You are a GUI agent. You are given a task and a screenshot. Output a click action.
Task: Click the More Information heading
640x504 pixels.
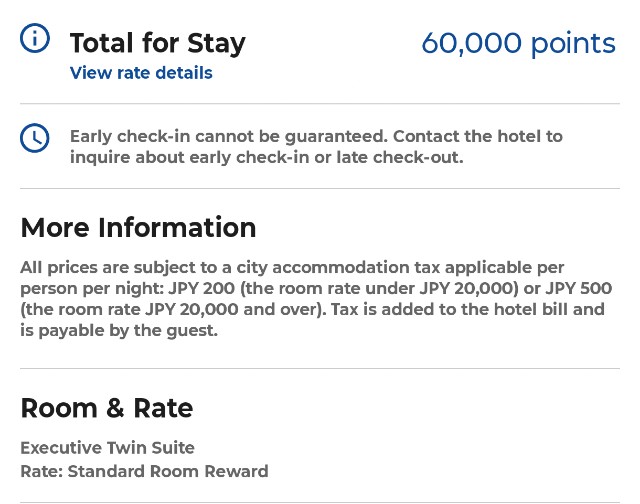[138, 227]
